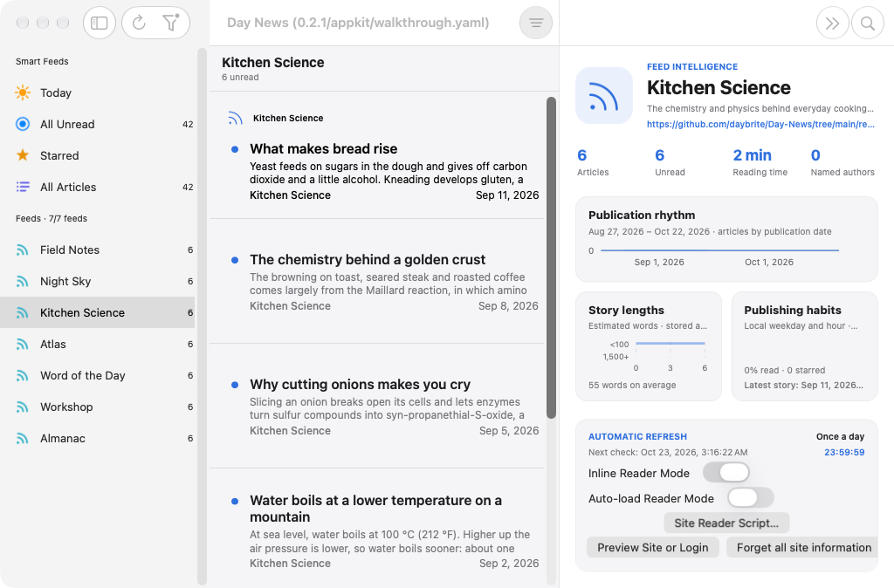This screenshot has height=588, width=894.
Task: Open the Starred smart feed
Action: pyautogui.click(x=98, y=155)
